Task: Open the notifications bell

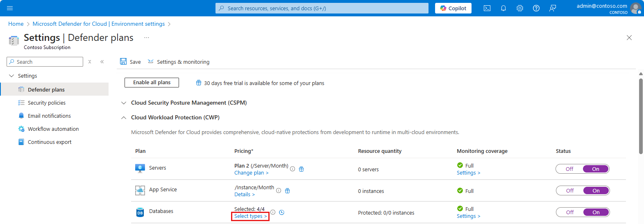Action: click(x=503, y=8)
